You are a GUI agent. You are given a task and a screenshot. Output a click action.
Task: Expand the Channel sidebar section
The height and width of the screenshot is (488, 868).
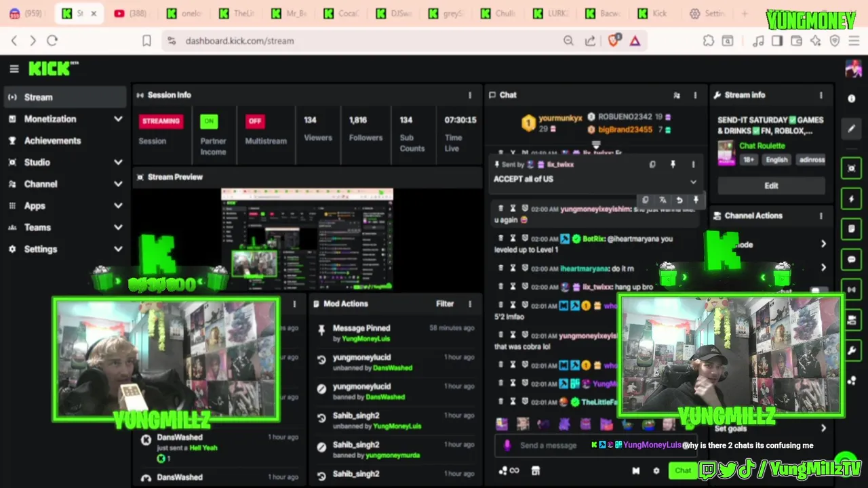(x=65, y=184)
